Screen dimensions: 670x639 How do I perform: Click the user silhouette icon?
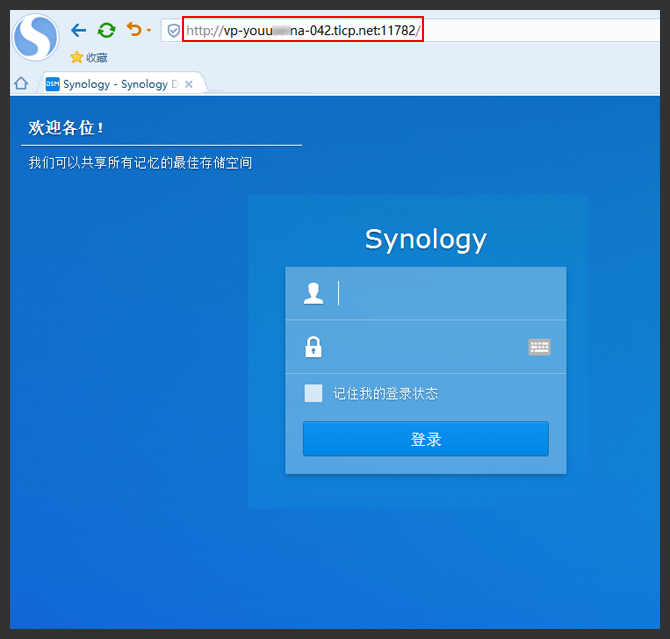pos(313,294)
